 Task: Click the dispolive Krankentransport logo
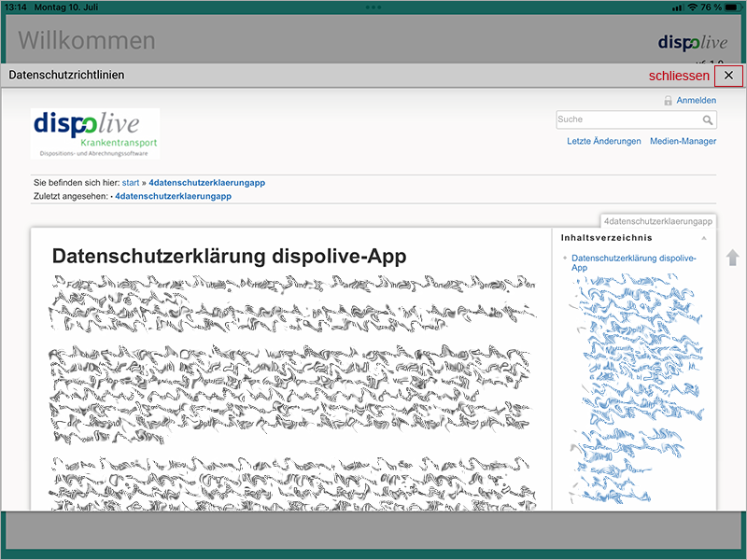tap(95, 133)
